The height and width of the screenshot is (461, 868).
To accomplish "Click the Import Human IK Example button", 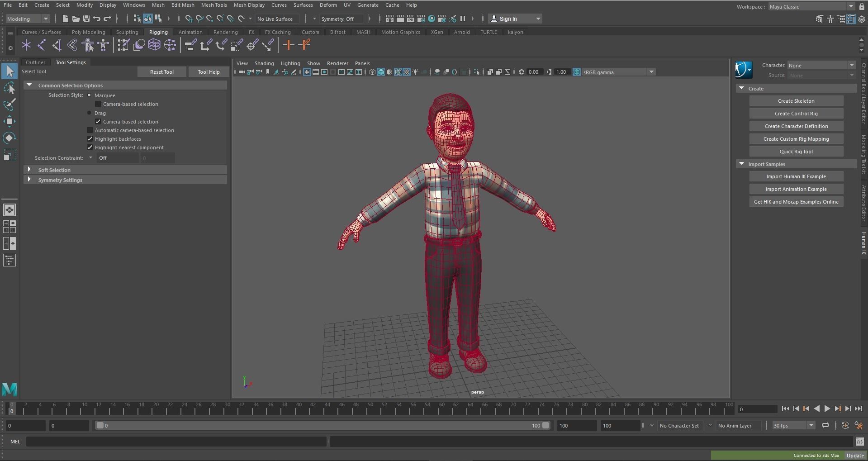I will pyautogui.click(x=796, y=176).
